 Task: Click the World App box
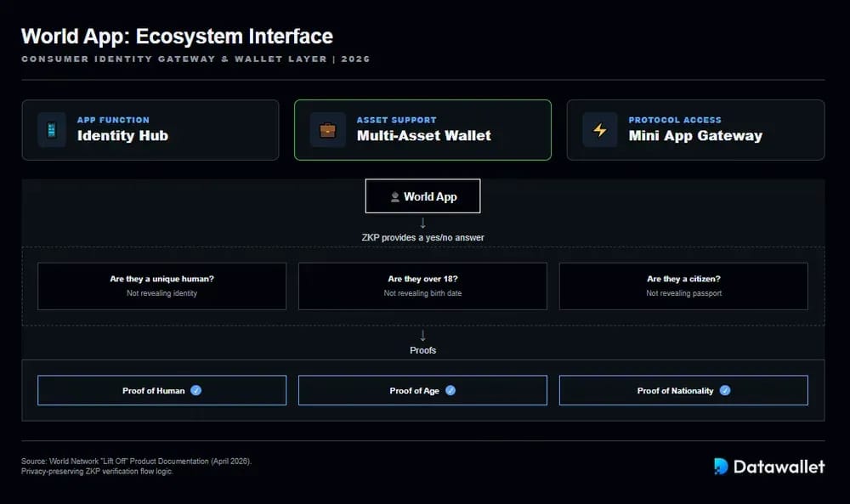pos(422,196)
